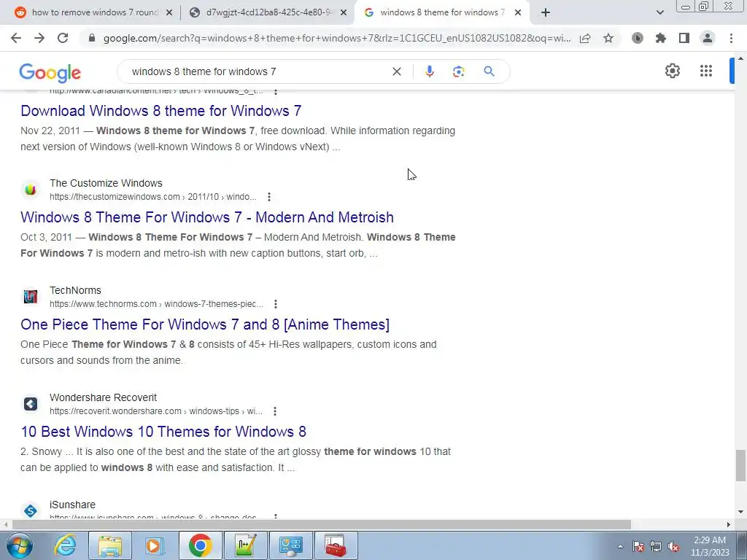Go to Google home via logo
Image resolution: width=747 pixels, height=560 pixels.
point(50,73)
